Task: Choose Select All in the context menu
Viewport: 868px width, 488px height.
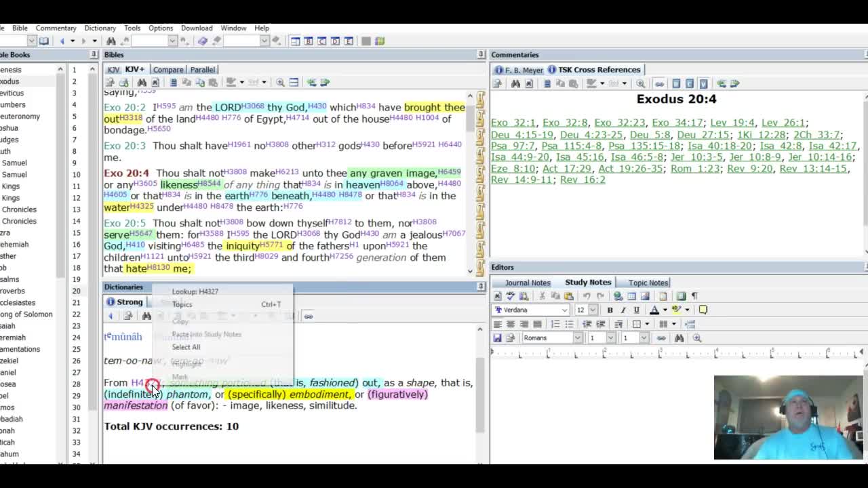Action: click(x=186, y=347)
